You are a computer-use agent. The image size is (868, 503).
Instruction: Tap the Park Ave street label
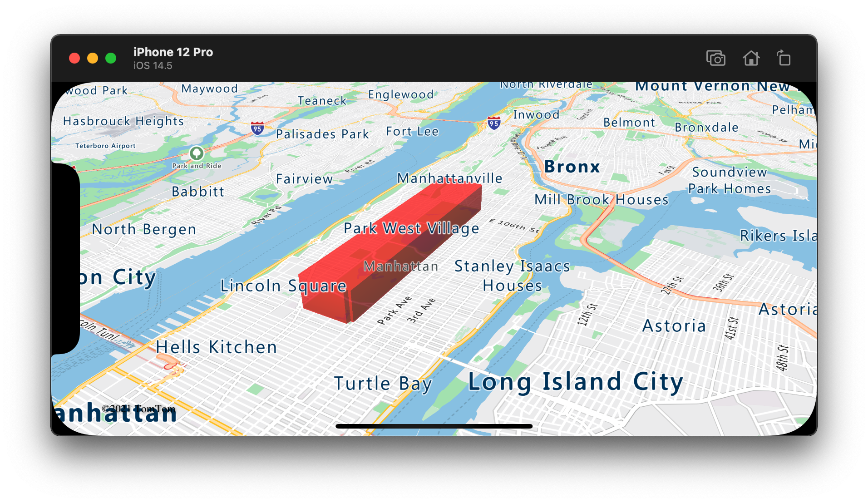[394, 310]
